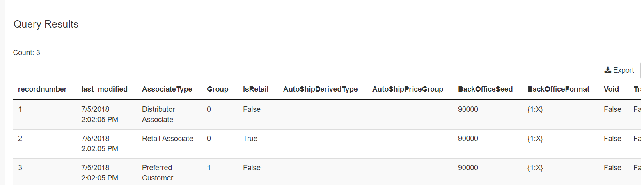Viewport: 644px width, 185px height.
Task: Select the AutoShipDerivedType column header
Action: pyautogui.click(x=320, y=89)
